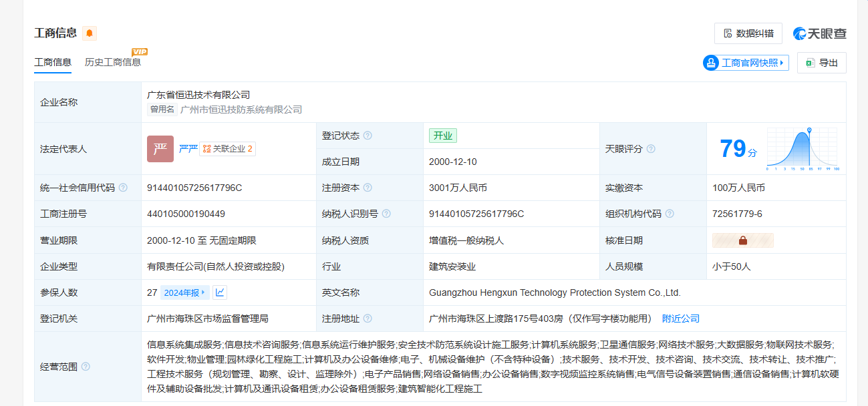Click the 曾用名 label tag
868x406 pixels.
[162, 110]
